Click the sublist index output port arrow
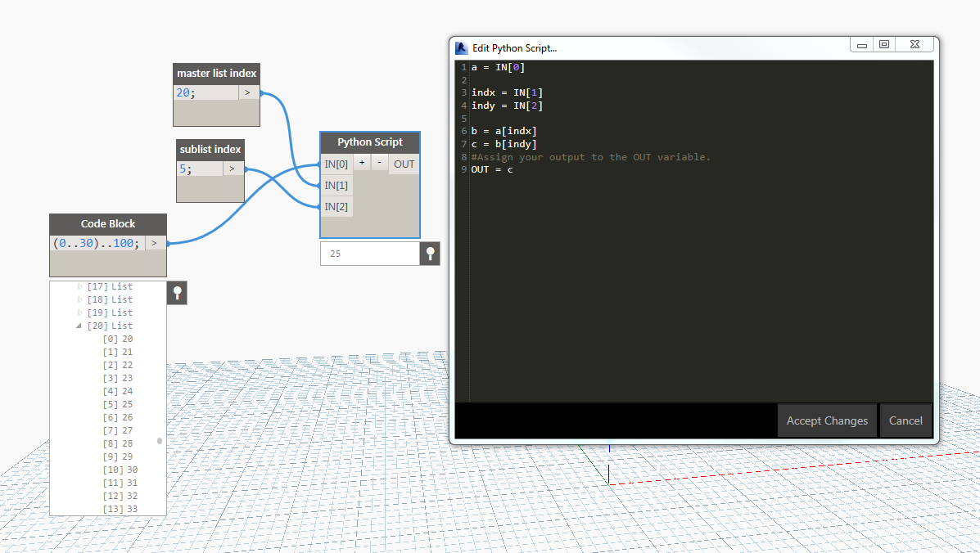The height and width of the screenshot is (553, 980). pos(233,169)
